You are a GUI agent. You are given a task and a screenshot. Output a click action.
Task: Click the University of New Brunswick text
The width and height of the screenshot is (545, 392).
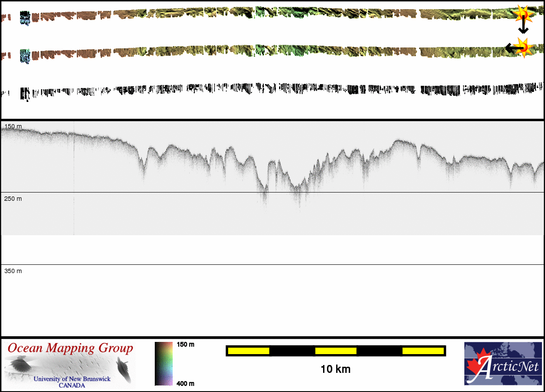(72, 379)
